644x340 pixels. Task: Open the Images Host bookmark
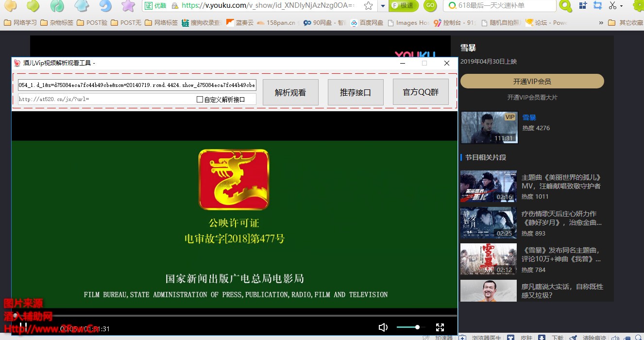coord(407,23)
